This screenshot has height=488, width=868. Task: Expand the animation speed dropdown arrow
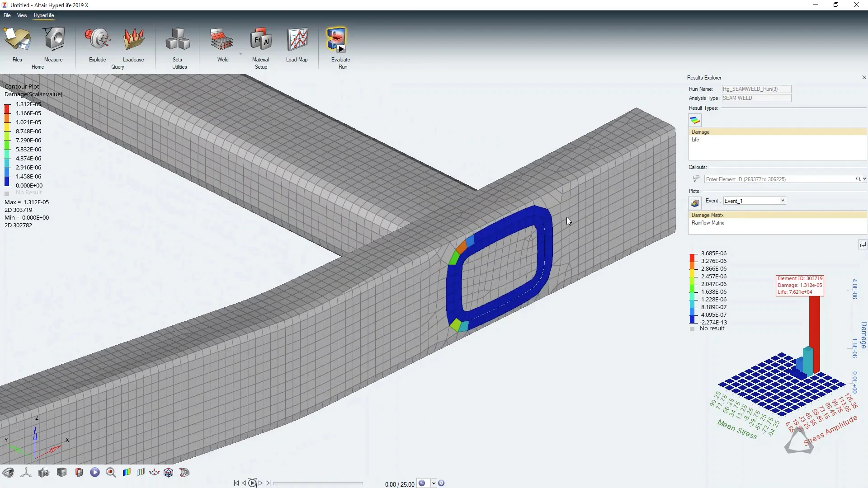click(434, 483)
